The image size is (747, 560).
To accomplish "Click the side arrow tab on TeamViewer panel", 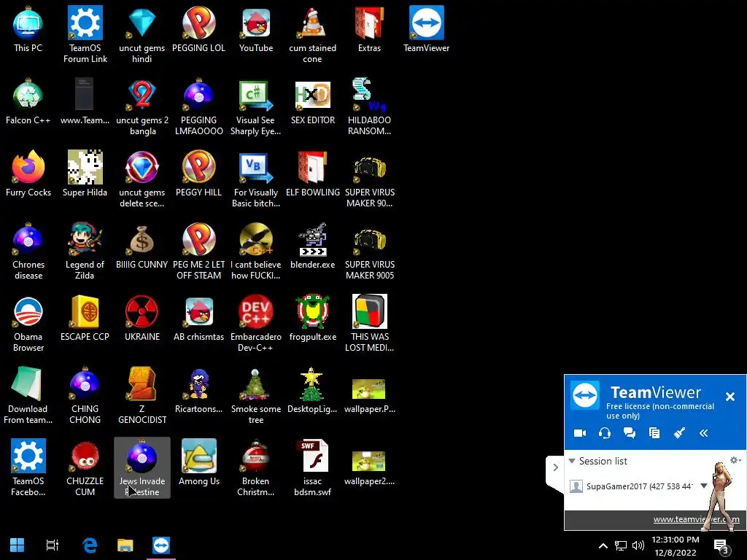I will [x=555, y=467].
